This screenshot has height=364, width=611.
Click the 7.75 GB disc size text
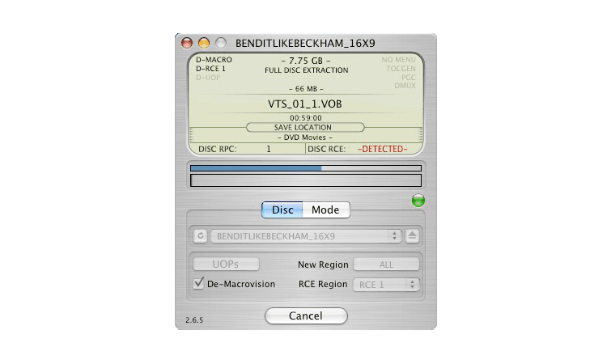306,61
